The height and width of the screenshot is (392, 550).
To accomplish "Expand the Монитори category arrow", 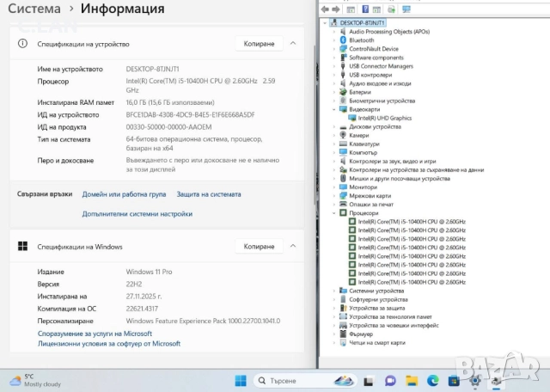I will coord(334,187).
